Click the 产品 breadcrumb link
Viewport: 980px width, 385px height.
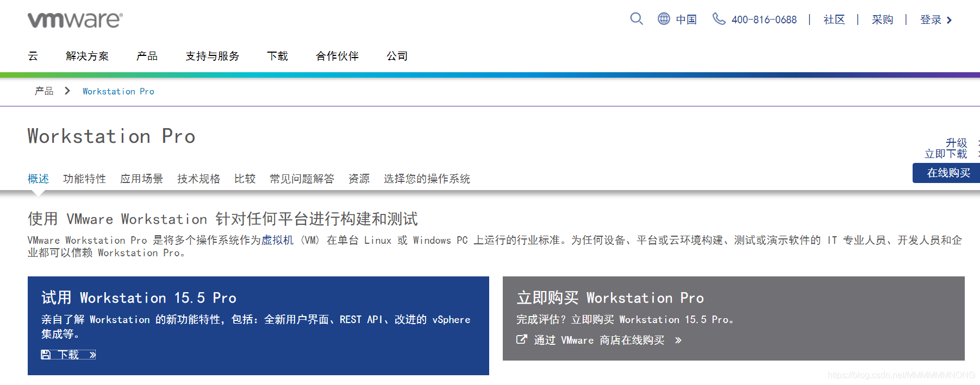(x=44, y=91)
